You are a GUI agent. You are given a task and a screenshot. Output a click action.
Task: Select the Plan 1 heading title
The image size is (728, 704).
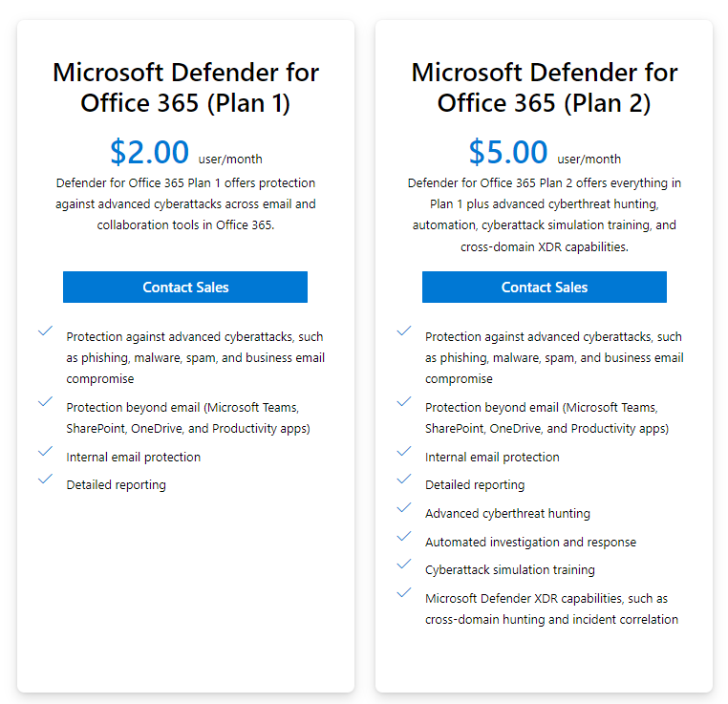pos(185,87)
